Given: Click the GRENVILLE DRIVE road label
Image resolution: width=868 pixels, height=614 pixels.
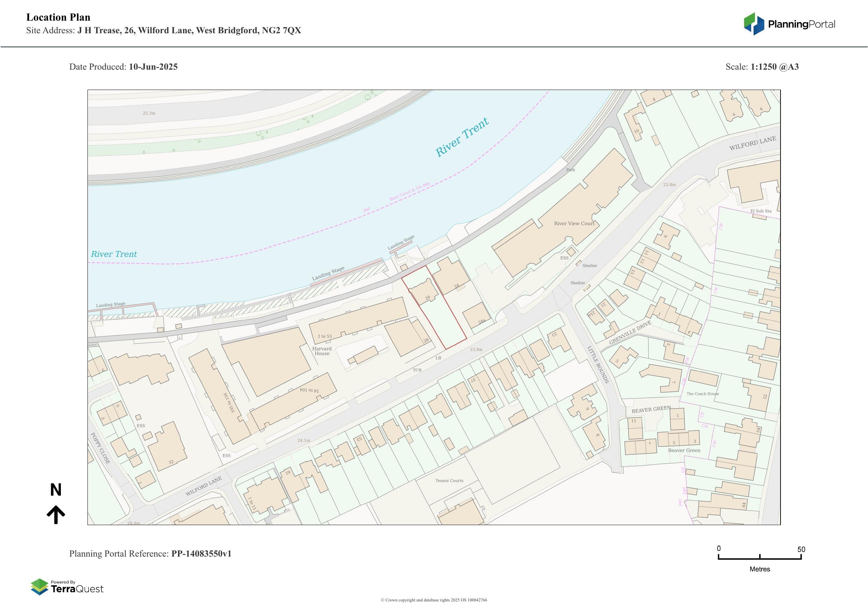Looking at the screenshot, I should point(630,333).
